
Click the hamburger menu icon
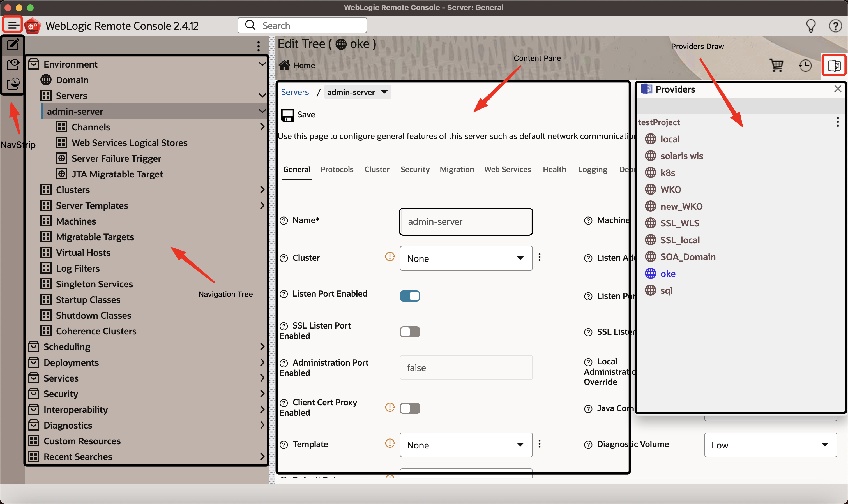[13, 25]
